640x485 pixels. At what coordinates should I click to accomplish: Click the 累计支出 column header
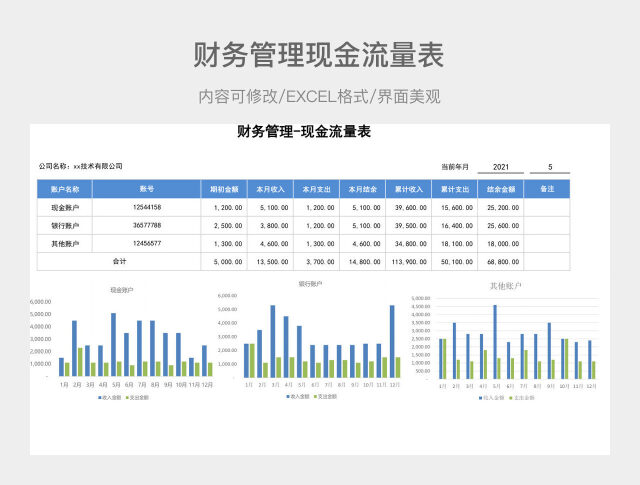(455, 189)
